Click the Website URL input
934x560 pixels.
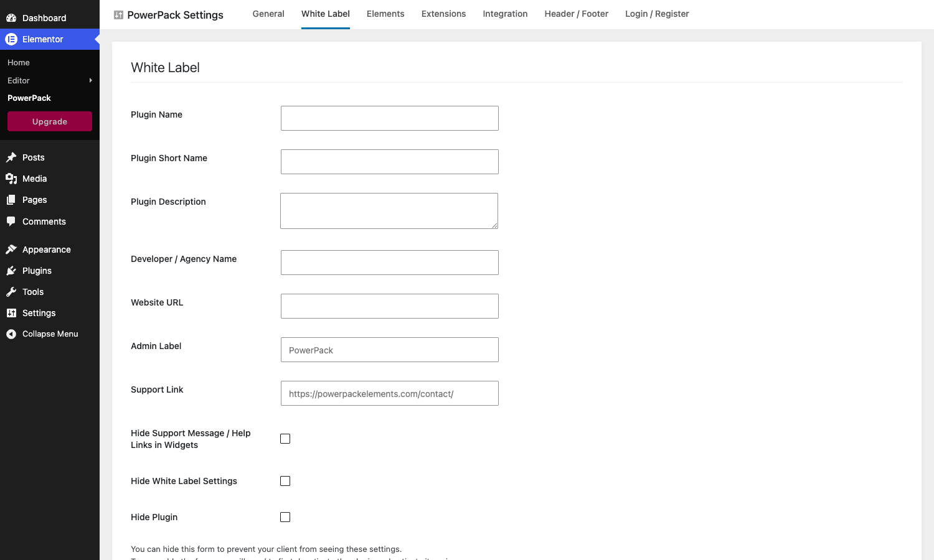pos(390,306)
